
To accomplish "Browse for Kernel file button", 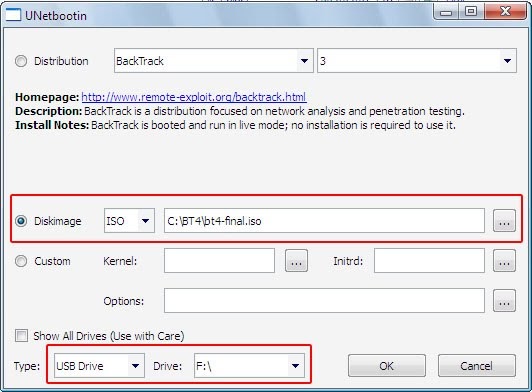I will [x=297, y=261].
